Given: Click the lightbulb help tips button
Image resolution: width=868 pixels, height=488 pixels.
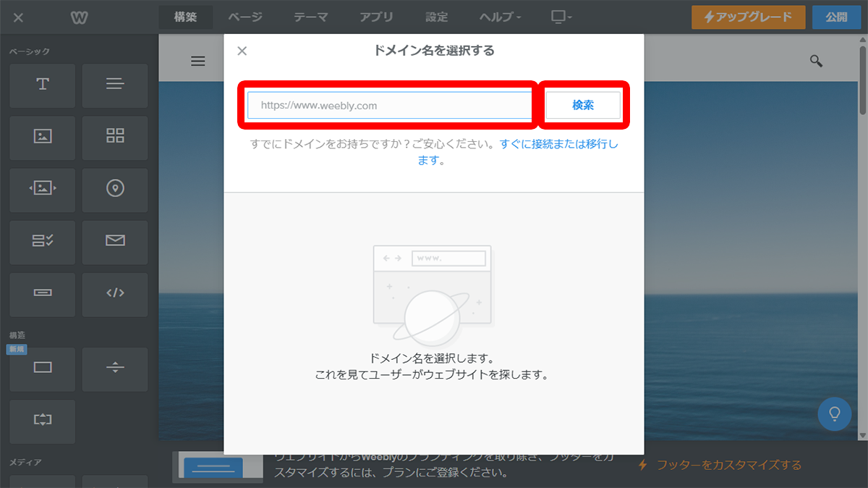Looking at the screenshot, I should click(834, 414).
